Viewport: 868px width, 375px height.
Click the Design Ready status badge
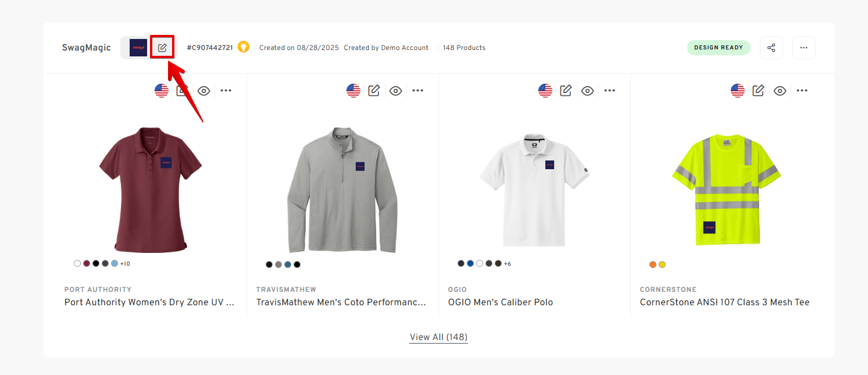(718, 48)
